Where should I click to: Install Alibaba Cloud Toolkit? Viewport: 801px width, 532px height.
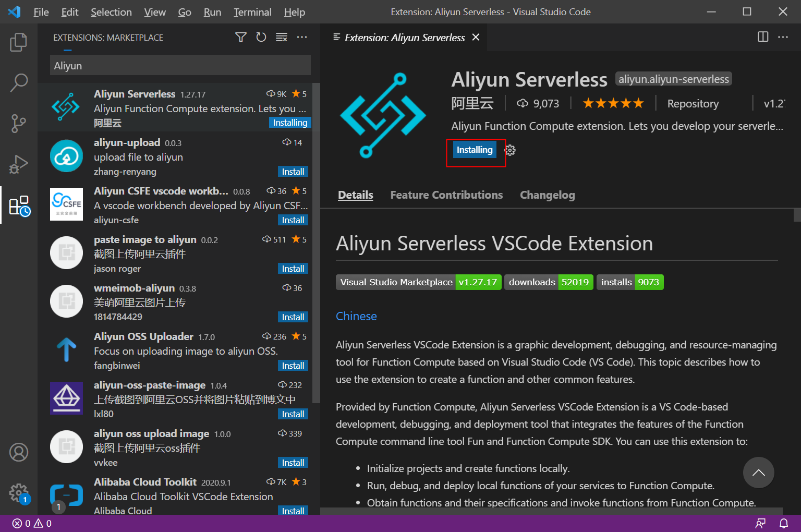(x=293, y=511)
